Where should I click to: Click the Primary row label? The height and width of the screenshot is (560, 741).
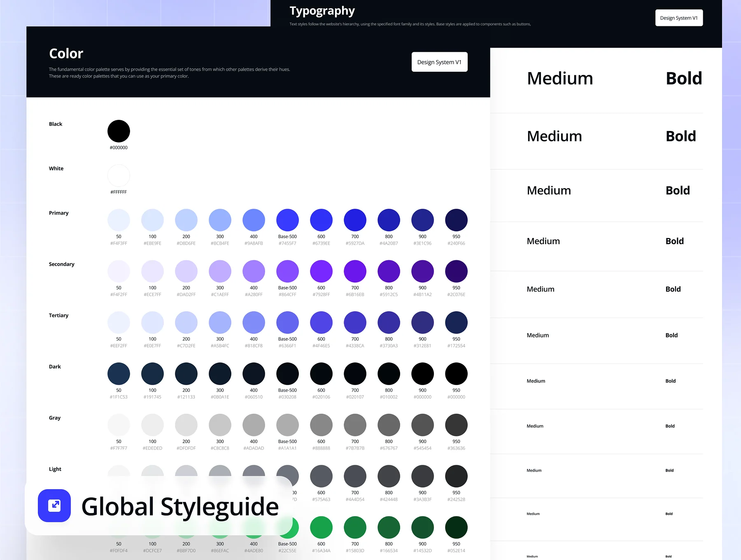[58, 213]
